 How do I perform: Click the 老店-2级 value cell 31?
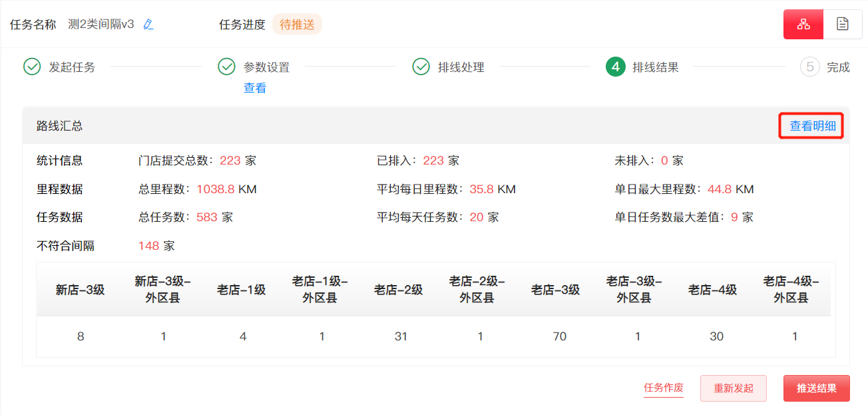(401, 336)
